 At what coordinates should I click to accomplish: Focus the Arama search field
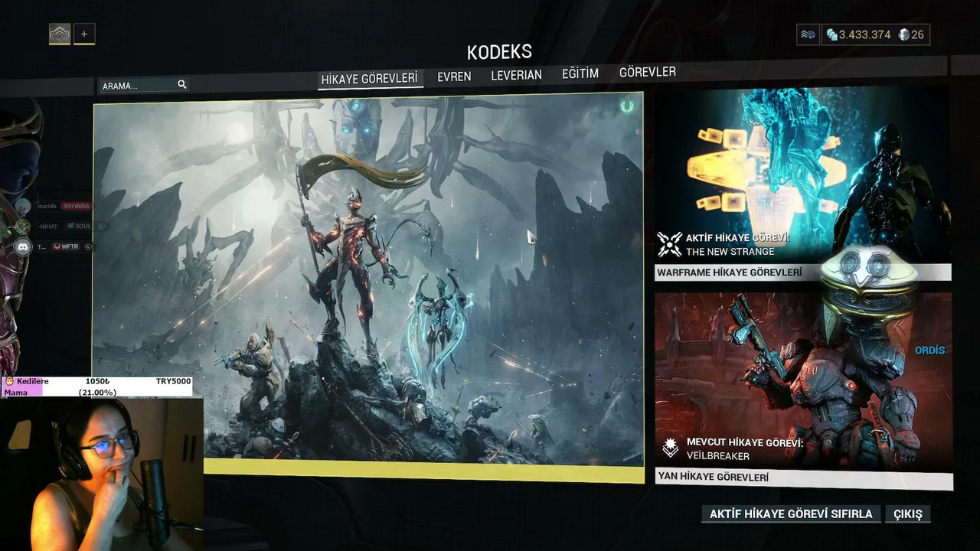coord(143,86)
